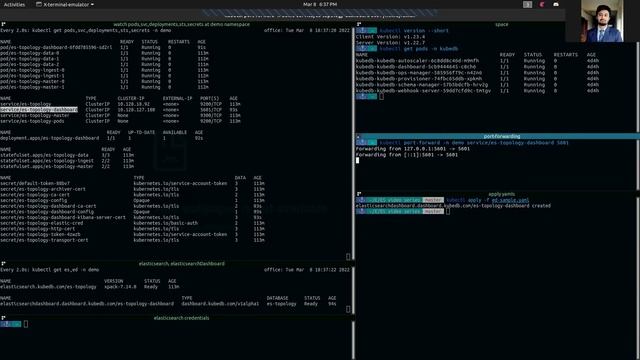Click the 'Client Version: v1.23.4' line
640x360 pixels.
point(391,37)
